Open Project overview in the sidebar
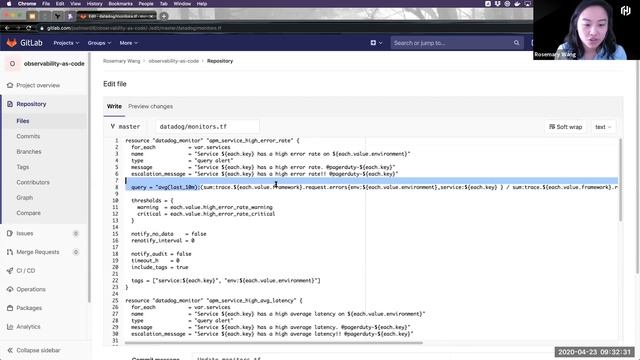 (38, 85)
